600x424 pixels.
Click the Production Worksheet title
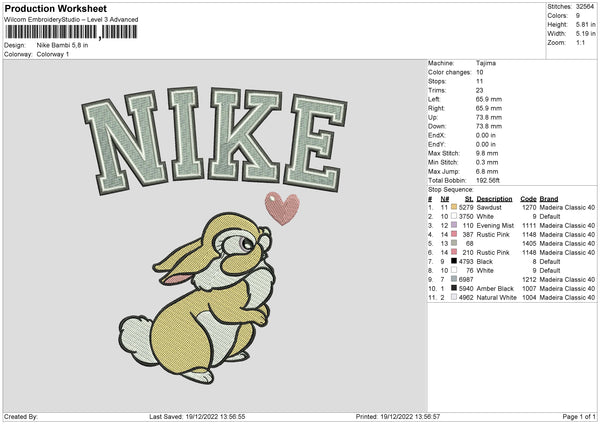click(x=55, y=8)
